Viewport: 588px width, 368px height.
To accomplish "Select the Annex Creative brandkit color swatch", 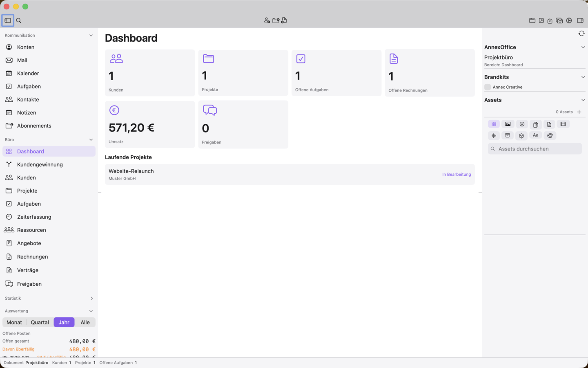I will tap(488, 87).
